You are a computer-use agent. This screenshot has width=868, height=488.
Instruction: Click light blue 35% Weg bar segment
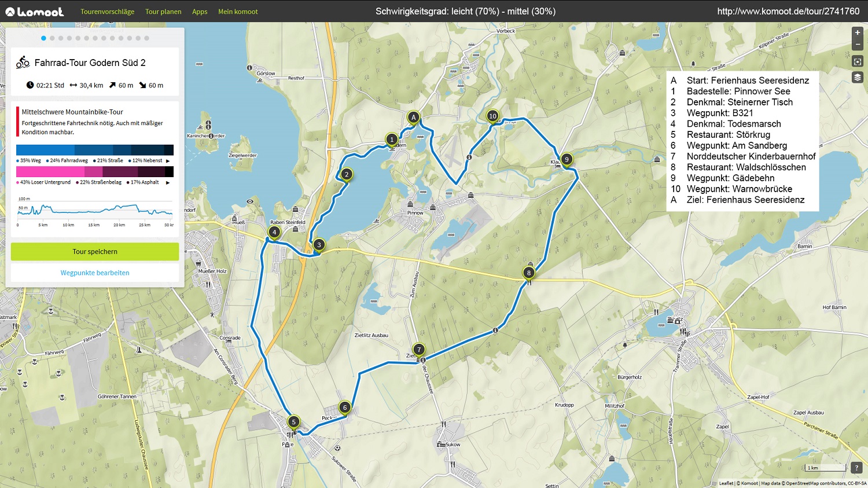[x=45, y=149]
